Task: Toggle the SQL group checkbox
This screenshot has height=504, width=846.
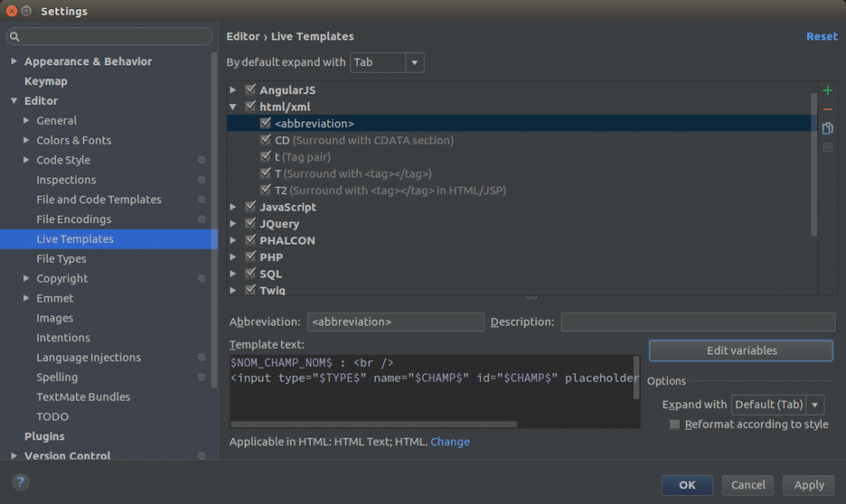Action: 250,273
